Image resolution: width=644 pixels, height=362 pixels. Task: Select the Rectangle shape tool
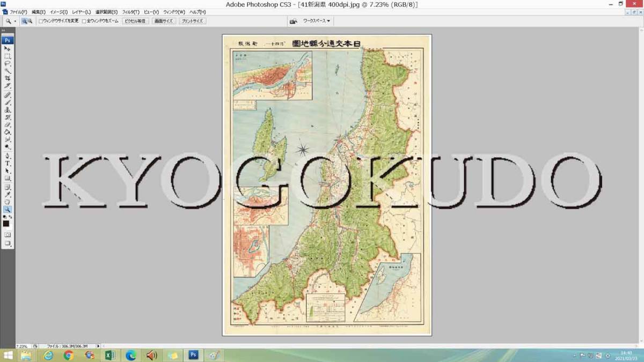(8, 179)
